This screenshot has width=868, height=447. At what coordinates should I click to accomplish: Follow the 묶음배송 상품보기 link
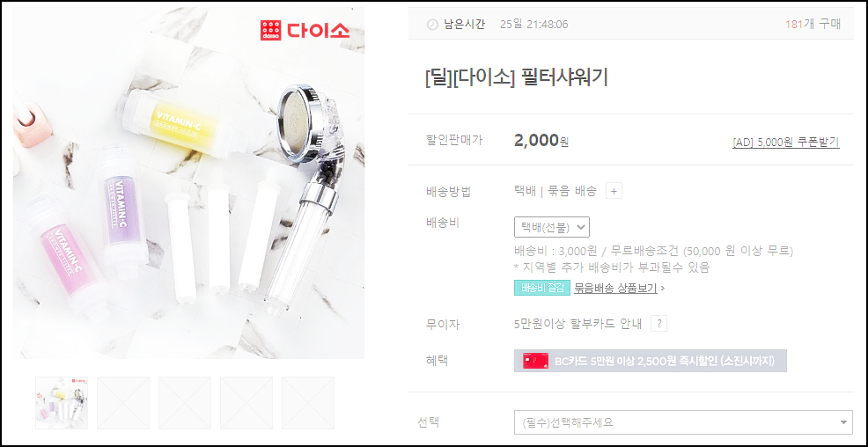click(x=615, y=289)
